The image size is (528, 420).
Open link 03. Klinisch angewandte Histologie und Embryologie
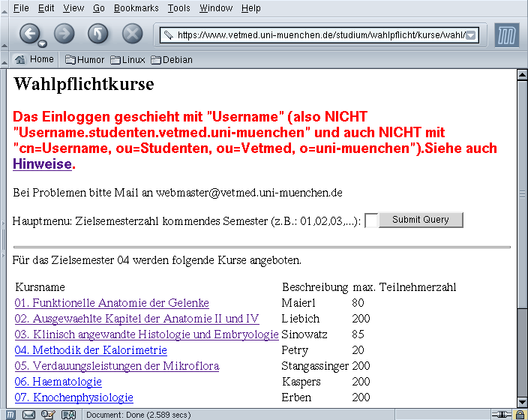pos(146,334)
